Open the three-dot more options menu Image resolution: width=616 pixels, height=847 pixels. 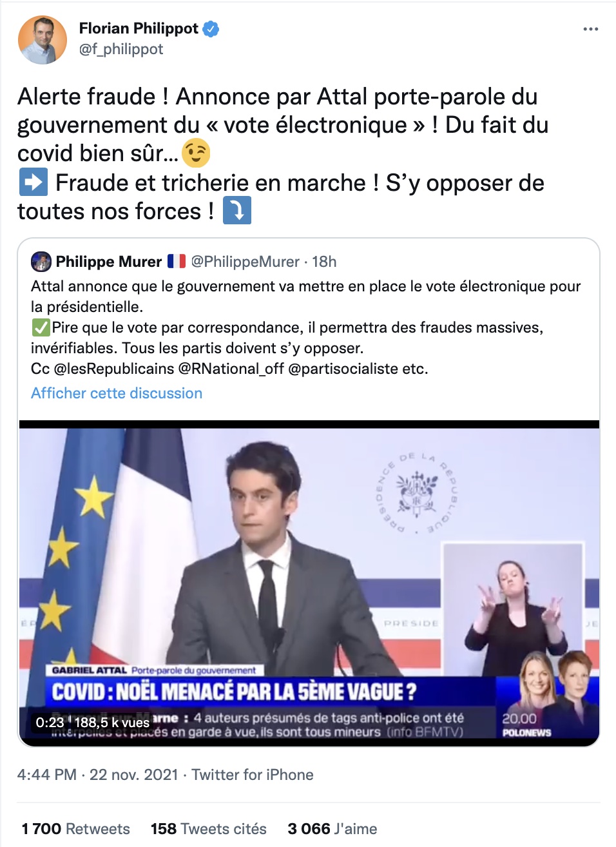pyautogui.click(x=590, y=29)
